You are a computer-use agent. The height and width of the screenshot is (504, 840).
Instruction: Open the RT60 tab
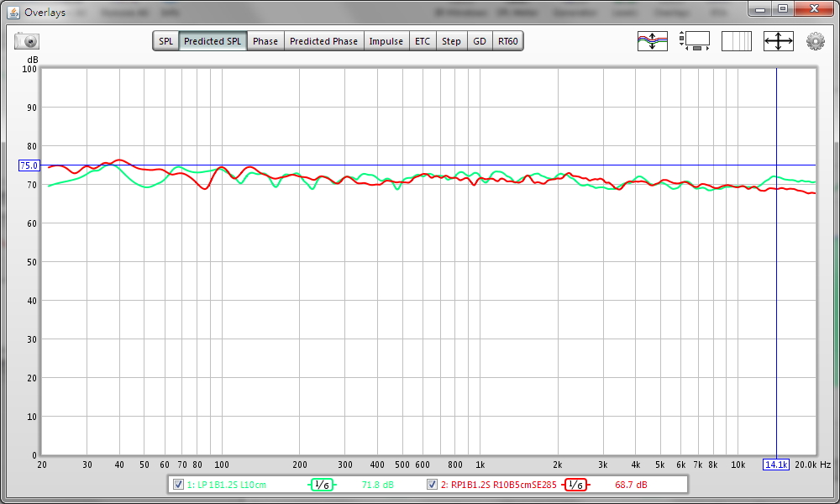(x=507, y=41)
